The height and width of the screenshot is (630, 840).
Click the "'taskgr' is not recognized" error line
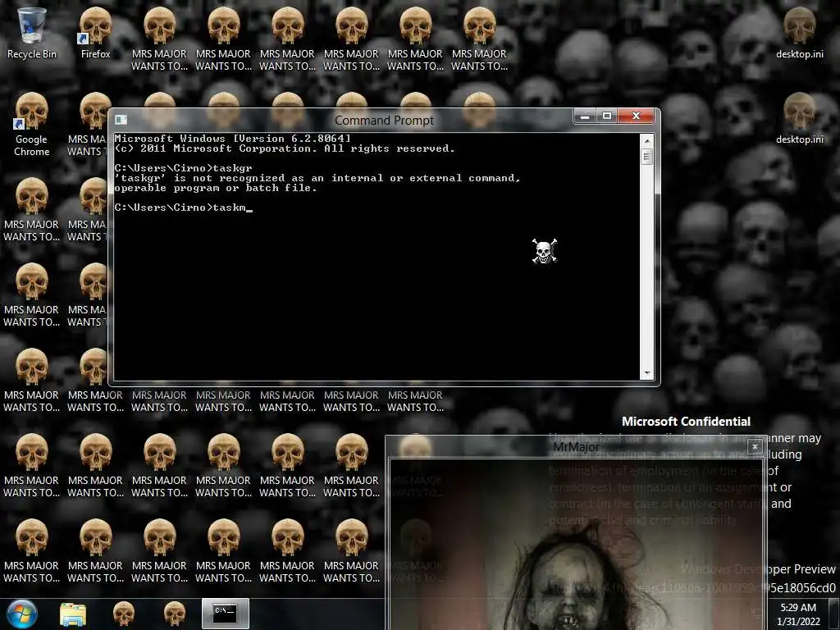coord(317,178)
